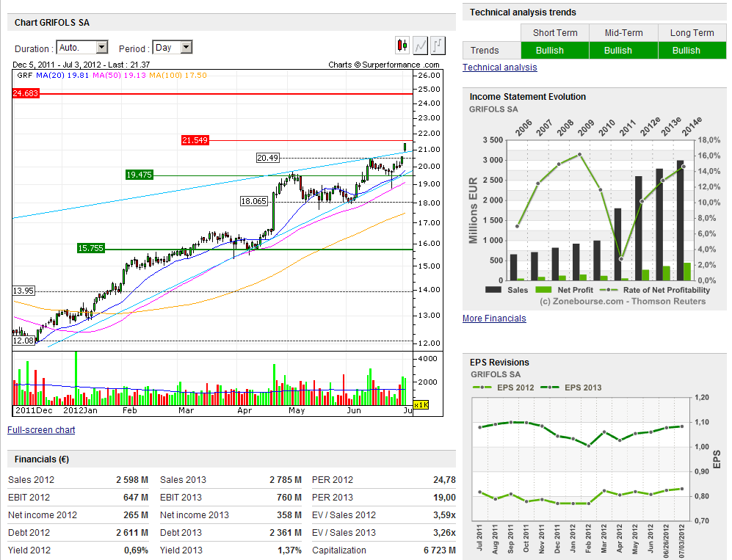Click the PER 2013 value 19,00

[444, 498]
